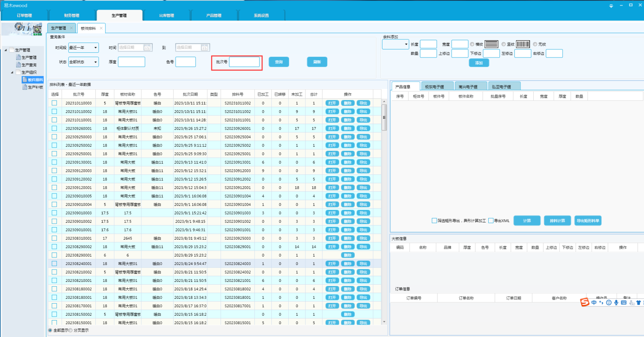Export batch 202310110001 via 导出
This screenshot has width=644, height=337.
(363, 120)
